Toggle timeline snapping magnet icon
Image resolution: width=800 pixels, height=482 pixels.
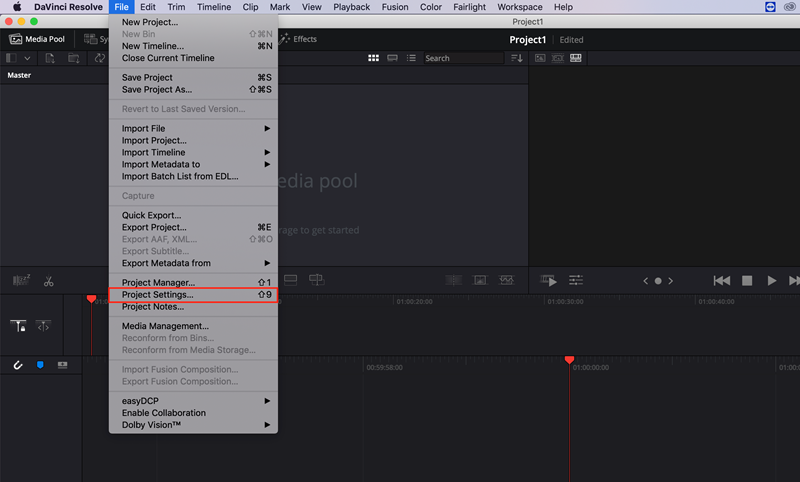18,365
